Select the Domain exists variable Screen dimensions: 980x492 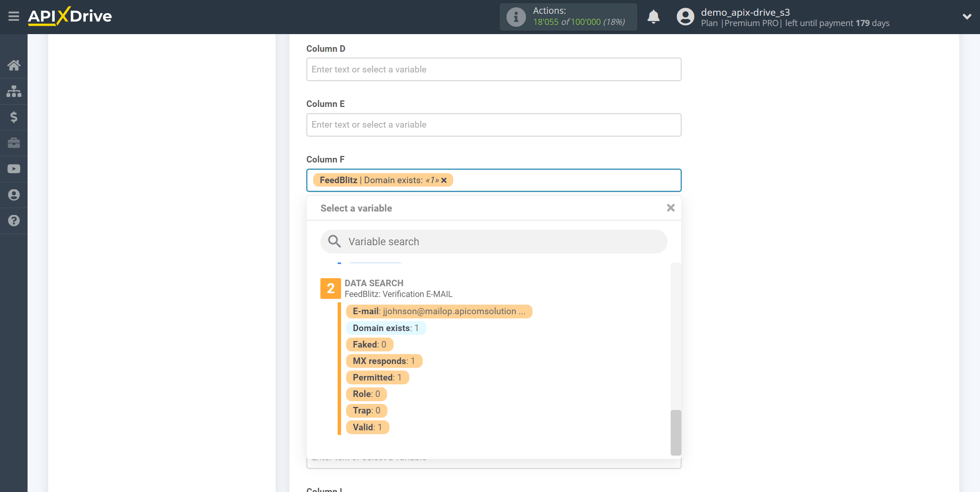tap(386, 328)
